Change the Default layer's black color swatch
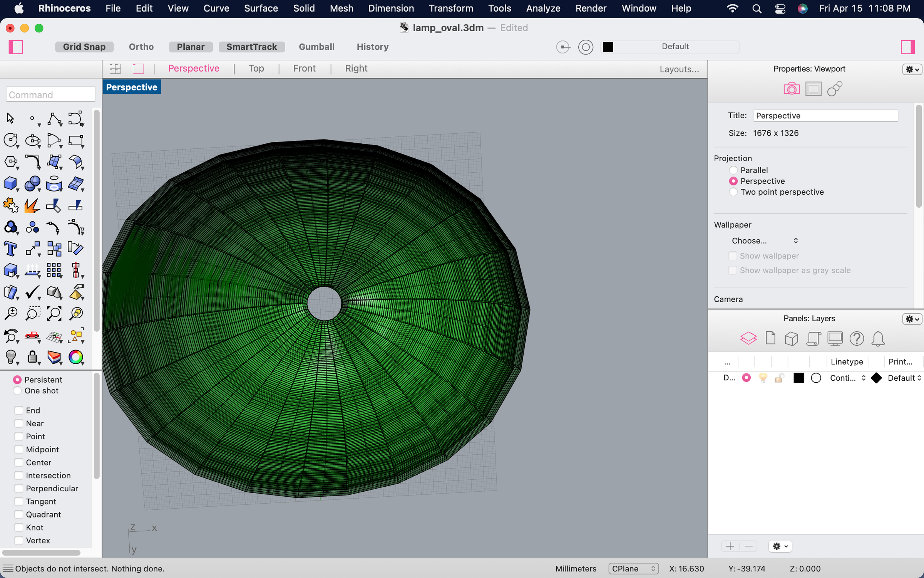The width and height of the screenshot is (924, 578). pos(798,378)
